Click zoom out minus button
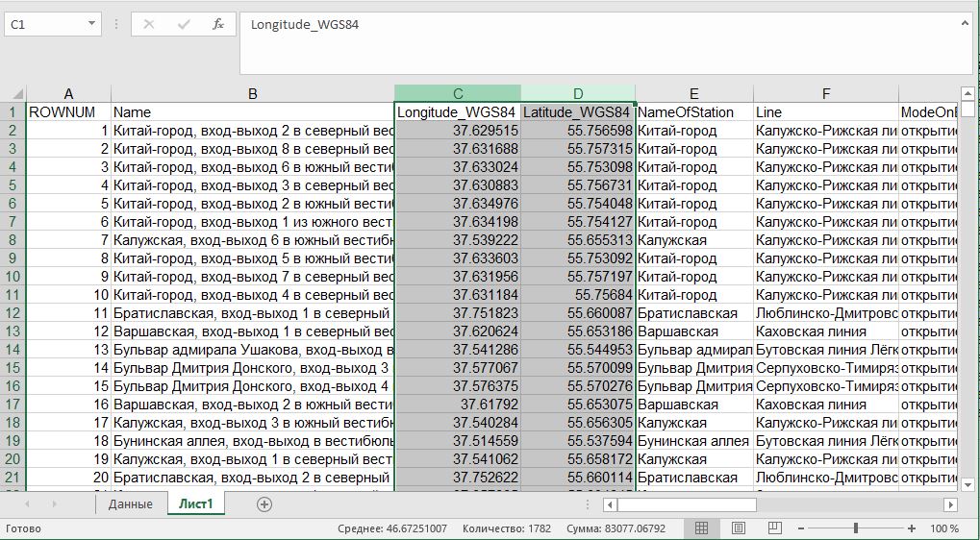This screenshot has width=980, height=540. click(801, 528)
